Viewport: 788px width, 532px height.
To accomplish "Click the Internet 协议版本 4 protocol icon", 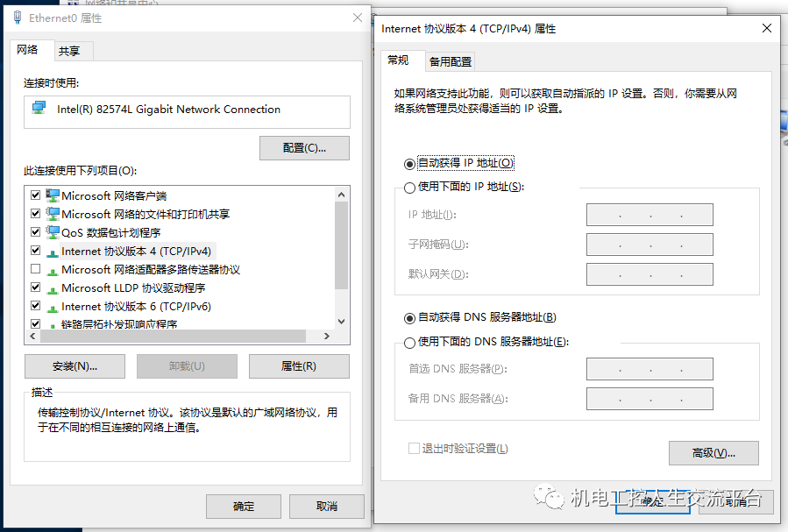I will coord(53,252).
